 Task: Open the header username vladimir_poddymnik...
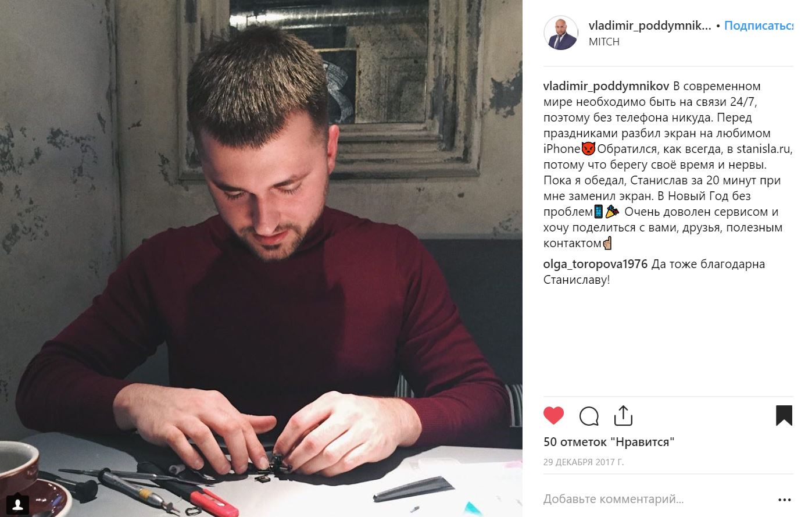coord(650,26)
